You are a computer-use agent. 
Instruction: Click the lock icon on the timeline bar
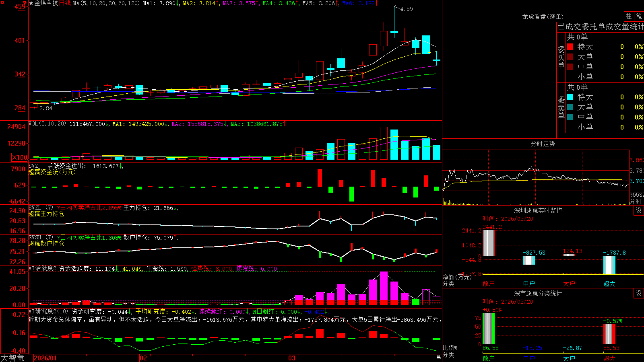tap(438, 357)
